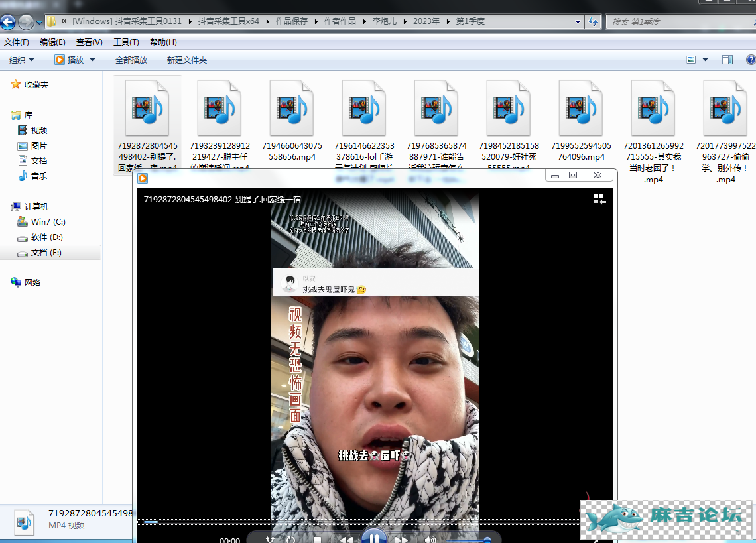Pause the playing video
Viewport: 756px width, 543px height.
click(x=374, y=536)
